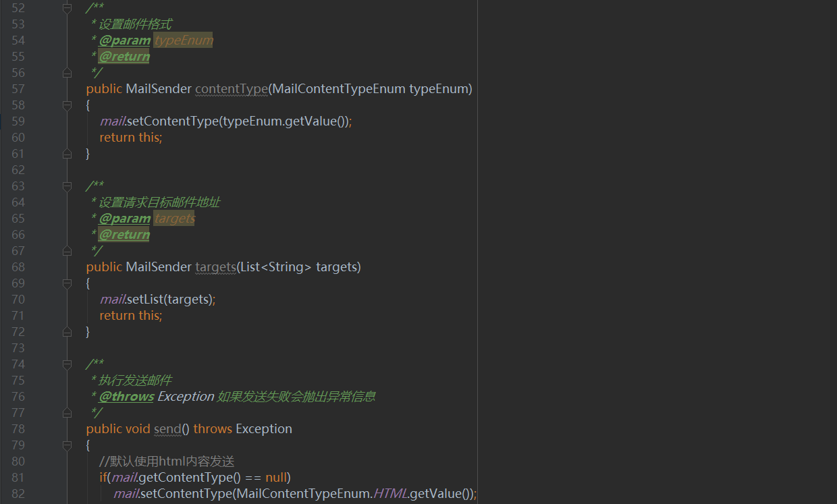
Task: Click the fold marker at line 67
Action: click(x=67, y=250)
